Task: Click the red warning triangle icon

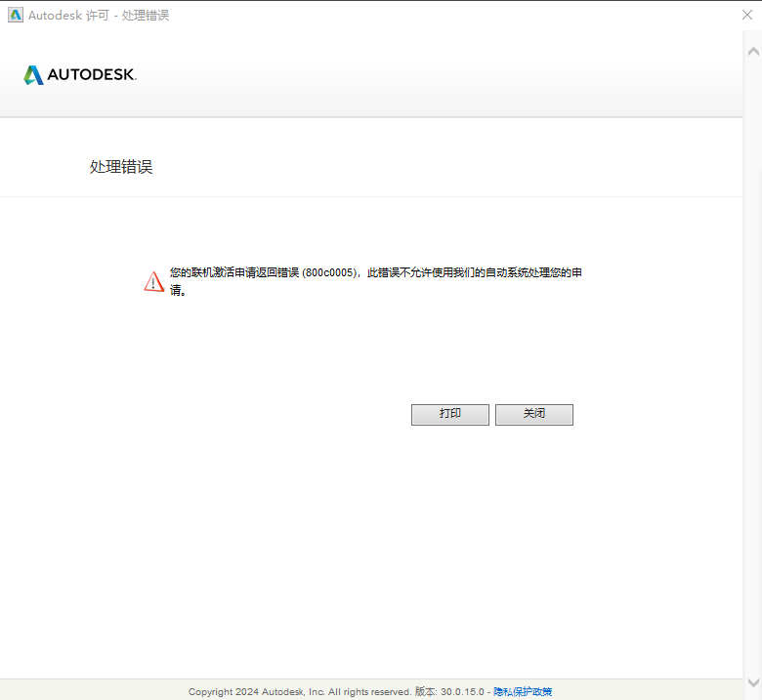Action: tap(154, 281)
